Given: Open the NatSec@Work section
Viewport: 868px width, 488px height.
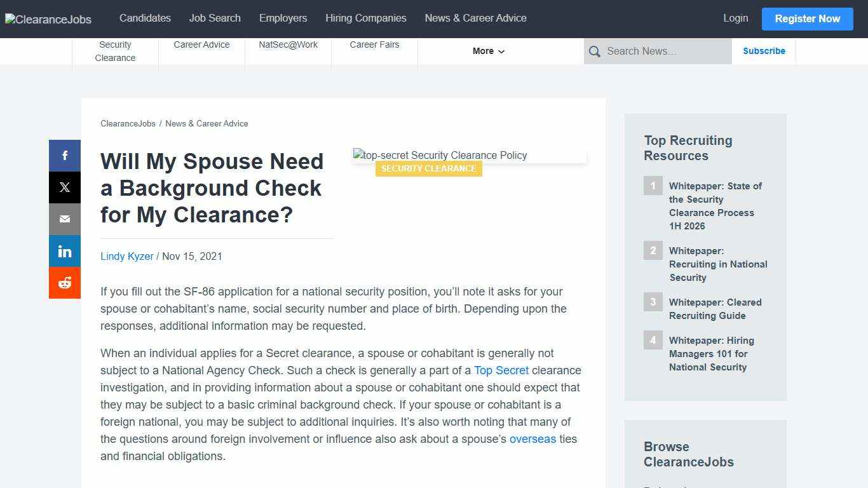Looking at the screenshot, I should click(288, 44).
